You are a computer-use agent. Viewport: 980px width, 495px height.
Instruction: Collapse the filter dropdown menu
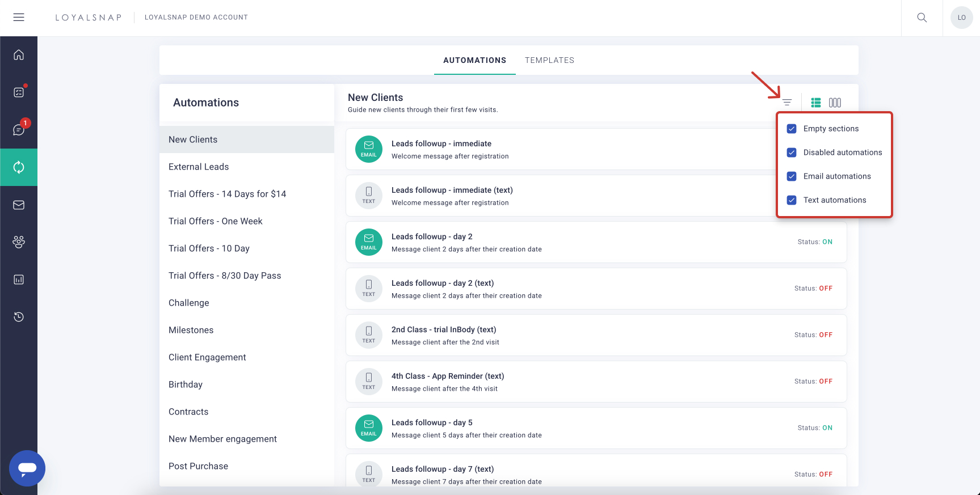point(786,103)
